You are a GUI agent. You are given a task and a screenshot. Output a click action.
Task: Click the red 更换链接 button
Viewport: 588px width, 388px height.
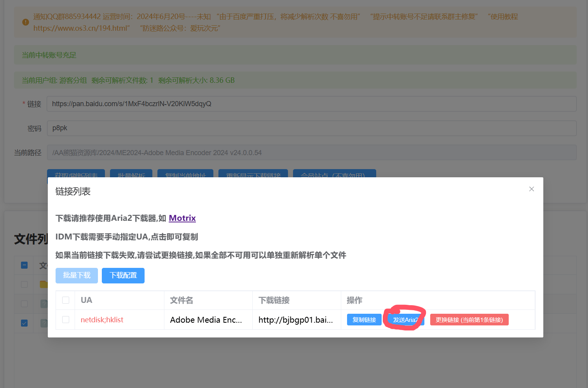coord(469,320)
